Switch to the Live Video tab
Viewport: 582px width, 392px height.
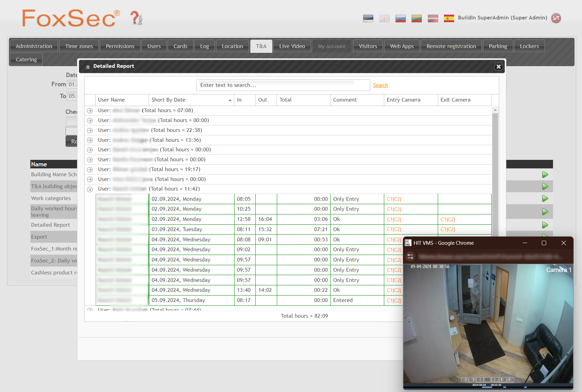[x=292, y=46]
